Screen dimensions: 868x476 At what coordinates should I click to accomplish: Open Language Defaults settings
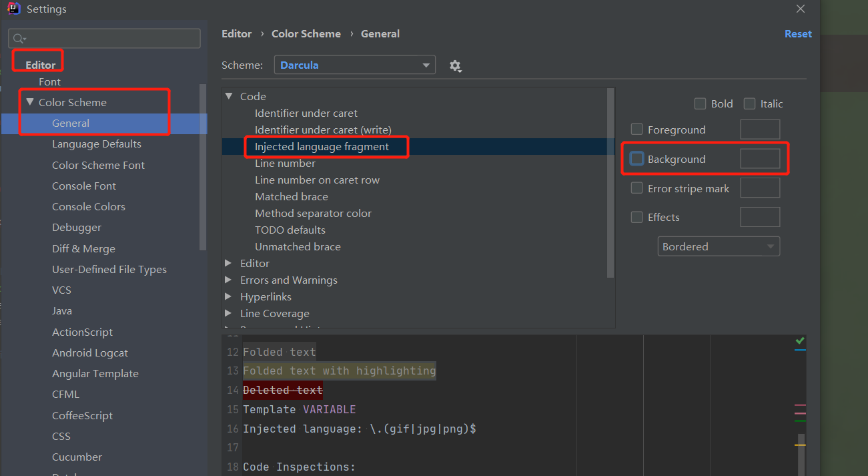point(97,144)
